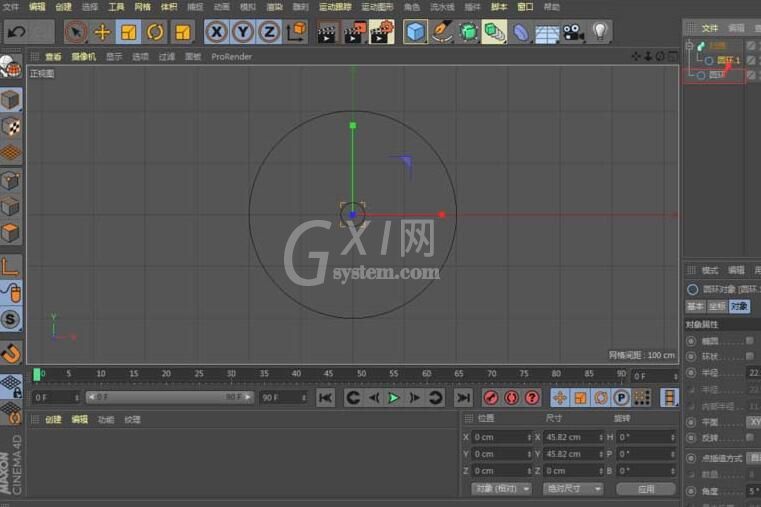Open the 窗口 menu in menu bar
The width and height of the screenshot is (761, 507).
(525, 7)
